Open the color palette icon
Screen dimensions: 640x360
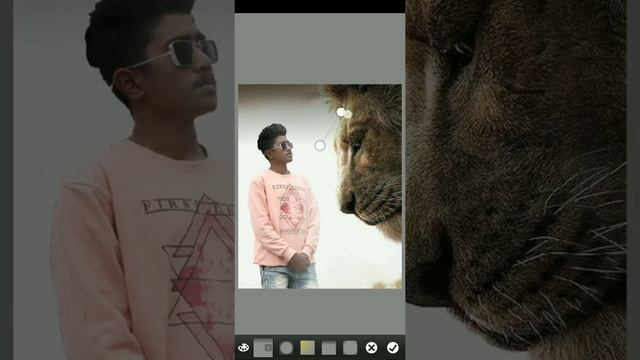(243, 348)
